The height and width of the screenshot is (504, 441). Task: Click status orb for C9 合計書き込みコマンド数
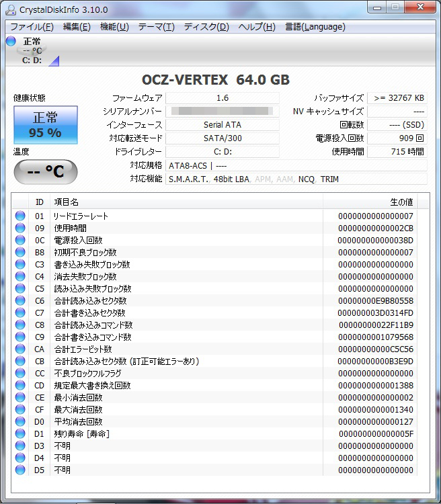pos(20,337)
